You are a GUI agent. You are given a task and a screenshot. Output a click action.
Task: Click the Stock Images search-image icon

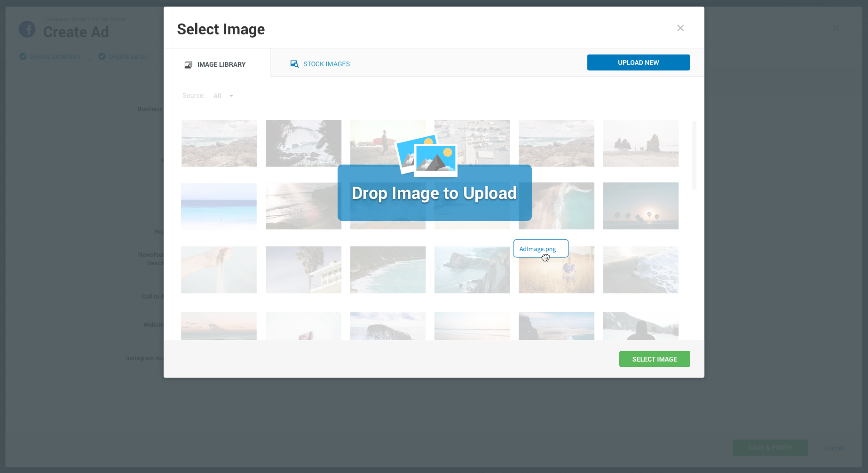pos(294,63)
